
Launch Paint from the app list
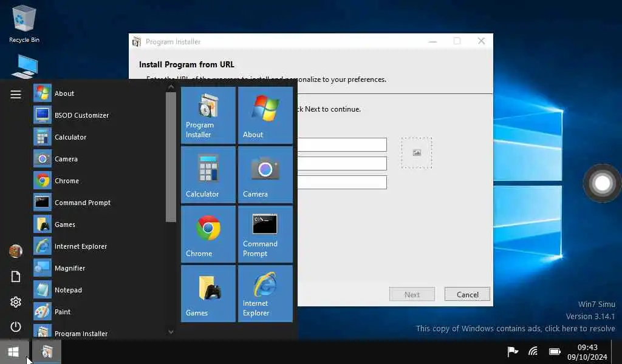point(97,311)
